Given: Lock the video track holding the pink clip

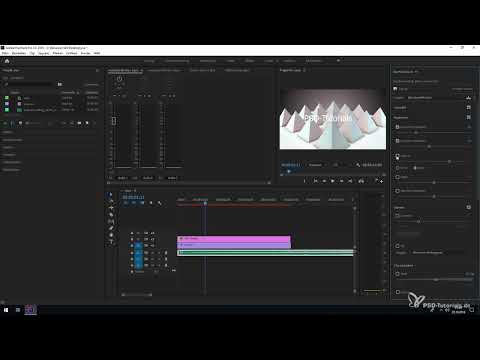Looking at the screenshot, I should click(x=132, y=239).
